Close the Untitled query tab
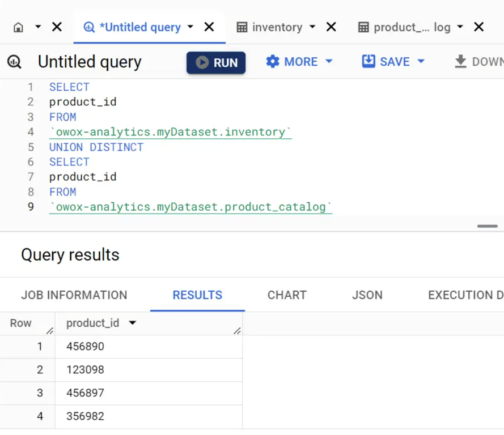504x435 pixels. (209, 27)
